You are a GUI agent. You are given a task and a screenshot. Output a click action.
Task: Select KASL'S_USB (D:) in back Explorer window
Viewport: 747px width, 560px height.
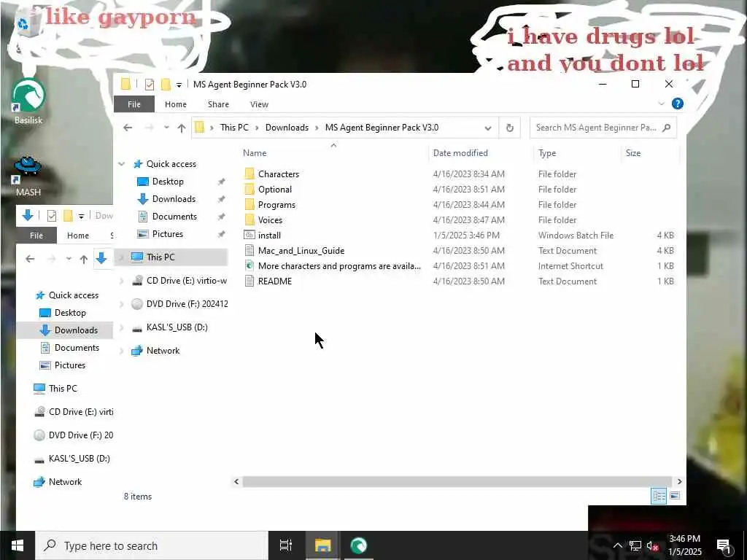click(x=79, y=459)
